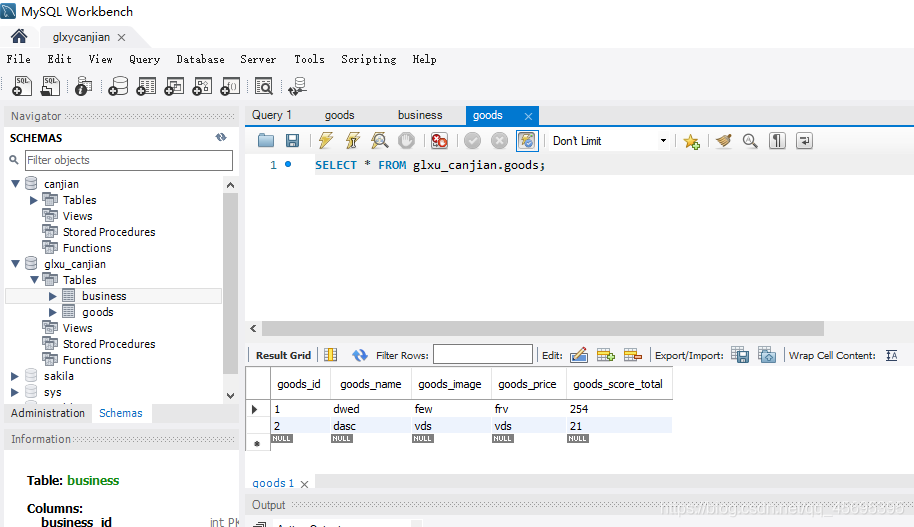Create a new function icon
Image resolution: width=914 pixels, height=527 pixels.
click(230, 86)
